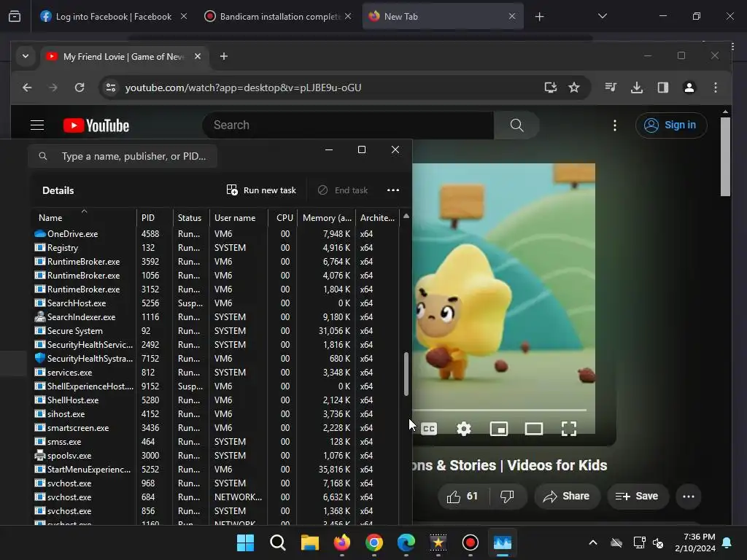The height and width of the screenshot is (560, 747).
Task: Select My Friend Lovie Chrome tab
Action: point(124,57)
